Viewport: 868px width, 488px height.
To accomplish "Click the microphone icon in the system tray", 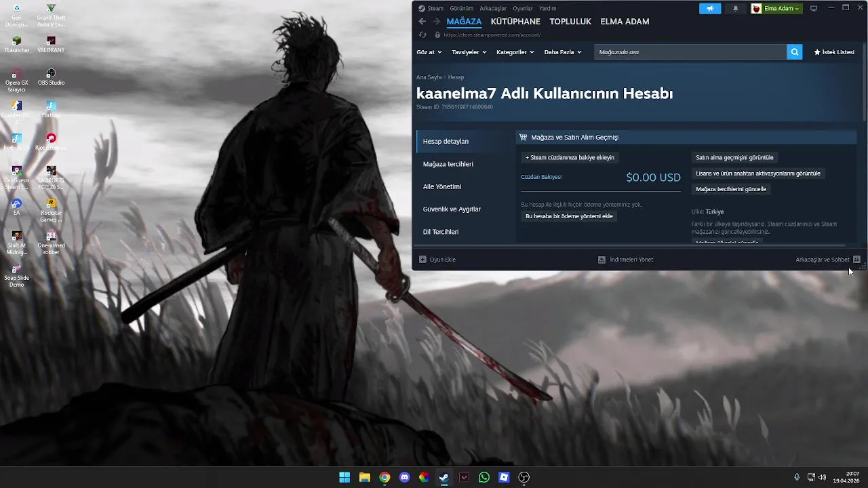I will (797, 477).
